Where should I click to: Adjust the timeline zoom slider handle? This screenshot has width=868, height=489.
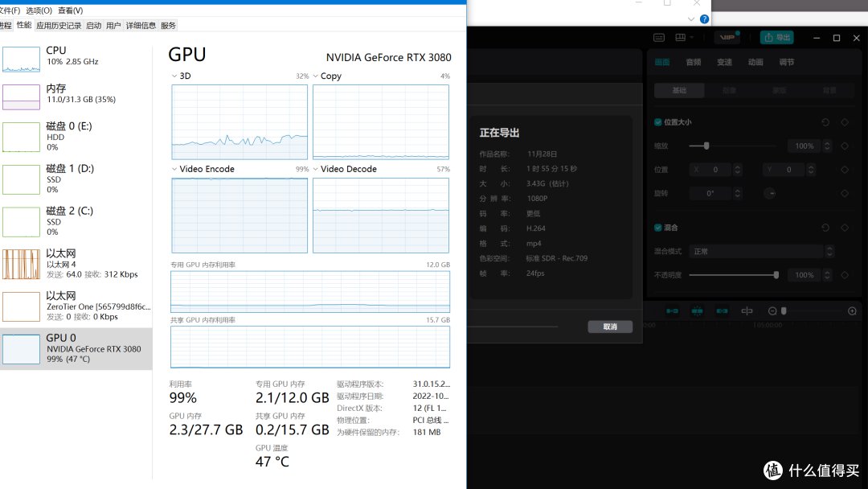784,311
